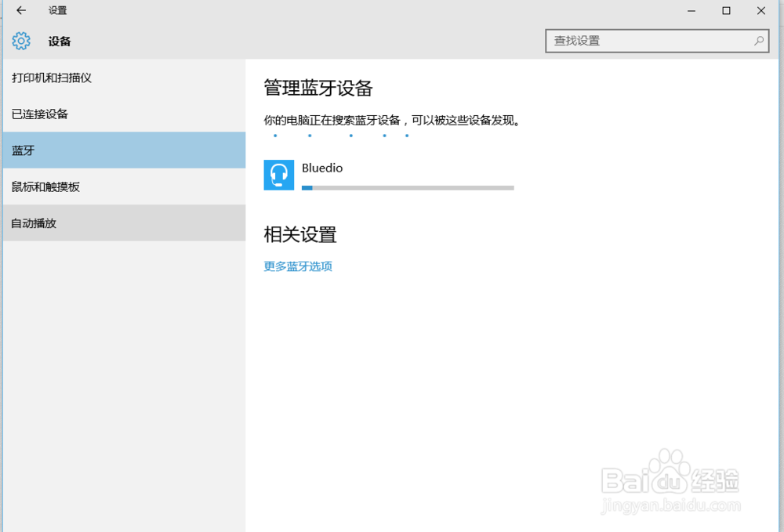Click the Bluedio device name label

click(x=321, y=167)
